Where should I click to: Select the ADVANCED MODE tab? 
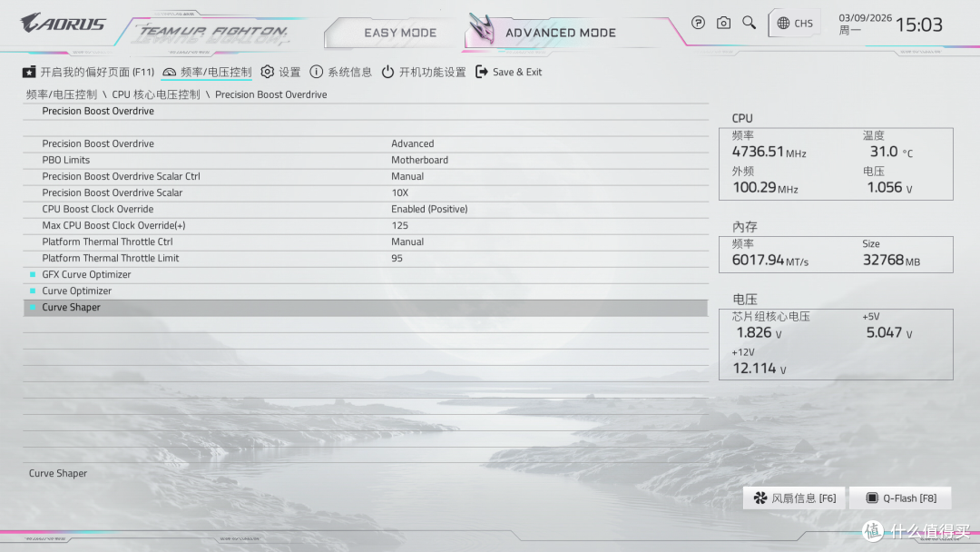[x=561, y=33]
